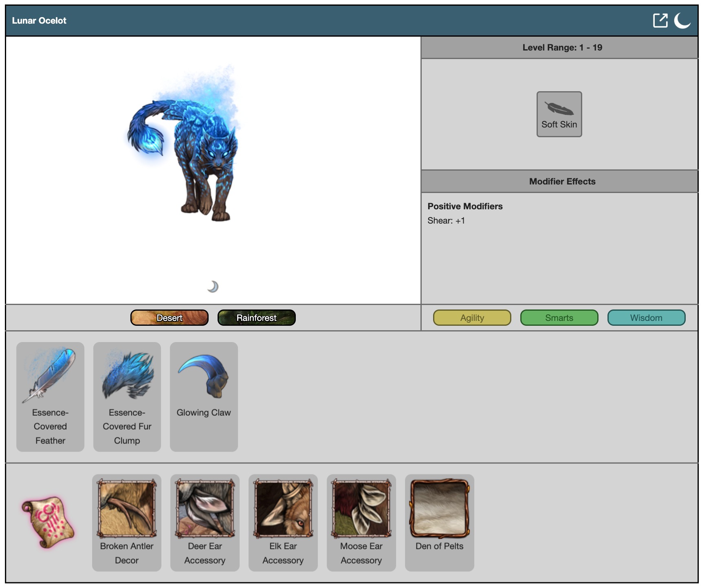Click the Agility stat badge

coord(472,318)
